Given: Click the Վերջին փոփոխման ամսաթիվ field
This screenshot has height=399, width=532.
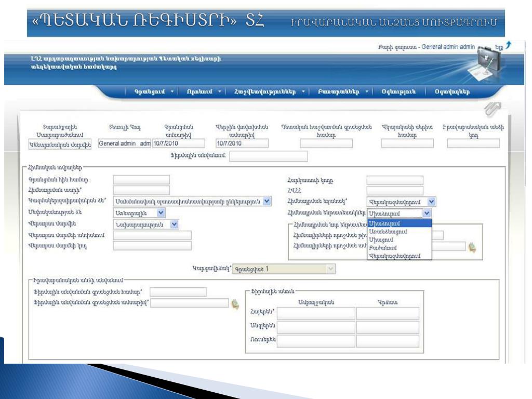Looking at the screenshot, I should coord(242,143).
